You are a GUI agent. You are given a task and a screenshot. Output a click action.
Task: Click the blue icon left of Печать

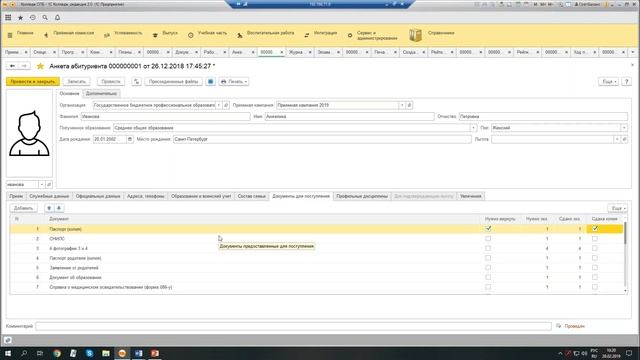(x=210, y=82)
